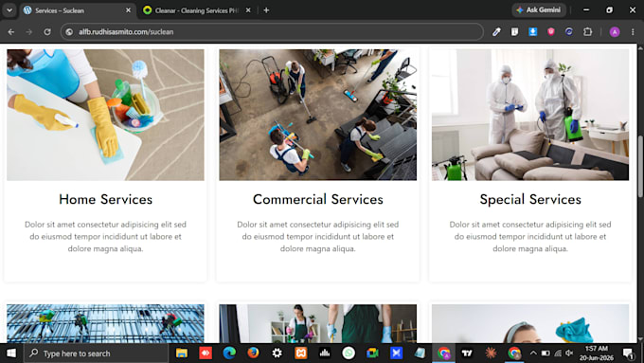
Task: Focus the address bar with alfb.rudhisasmito.com/suclean
Action: 272,31
